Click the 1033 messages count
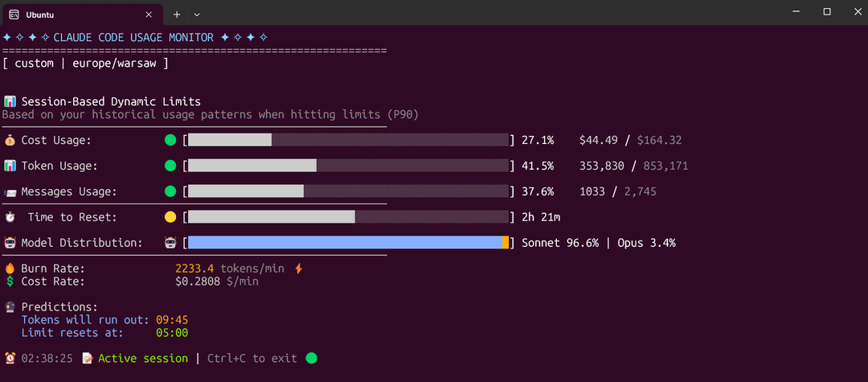This screenshot has width=868, height=382. click(592, 191)
